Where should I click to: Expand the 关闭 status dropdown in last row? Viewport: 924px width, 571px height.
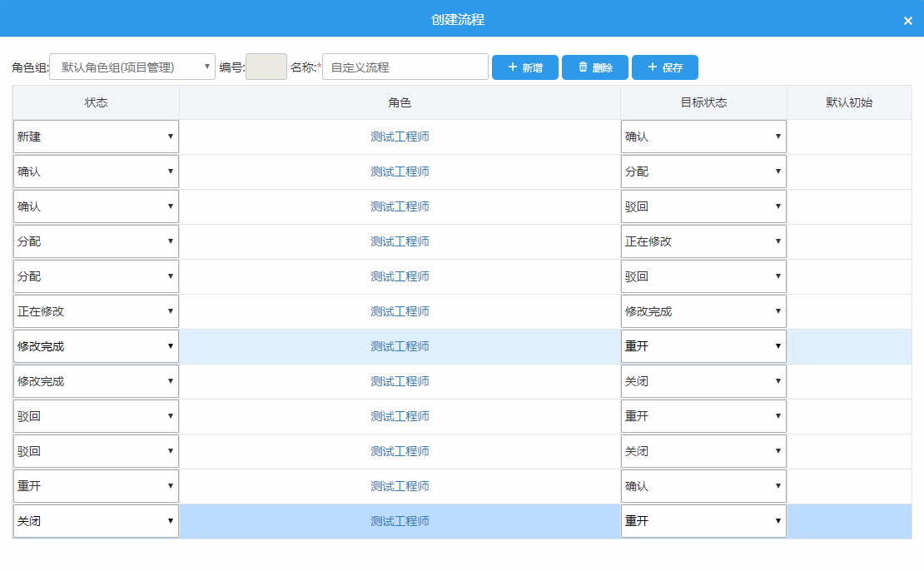[96, 521]
